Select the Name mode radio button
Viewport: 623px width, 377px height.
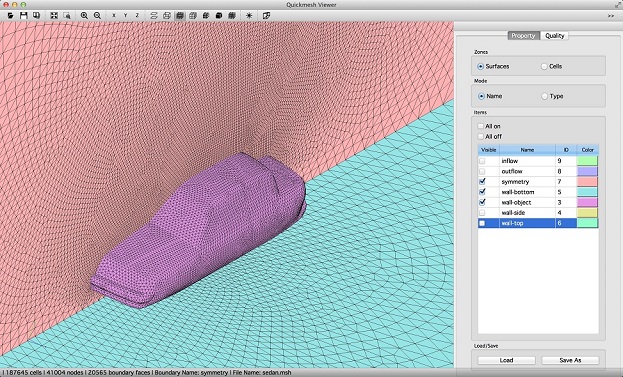482,96
